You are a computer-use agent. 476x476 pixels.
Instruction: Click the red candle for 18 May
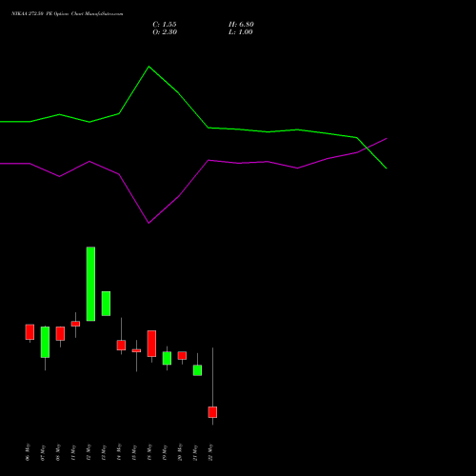(x=151, y=344)
